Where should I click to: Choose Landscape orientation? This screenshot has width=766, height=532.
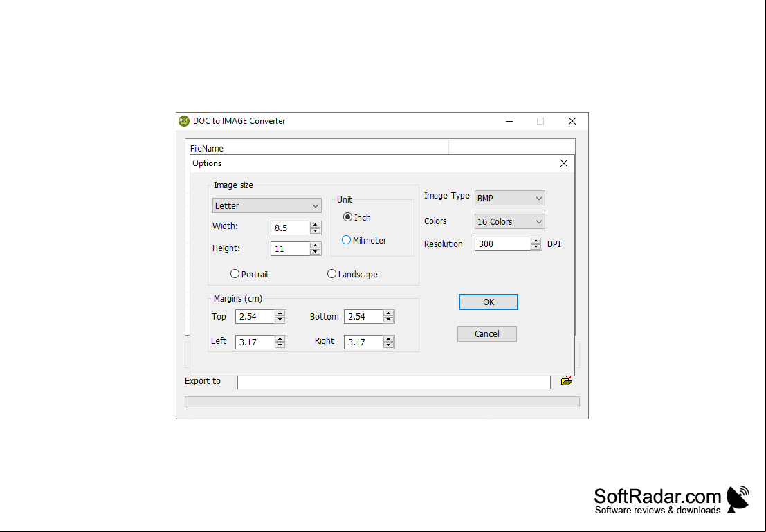pos(331,273)
